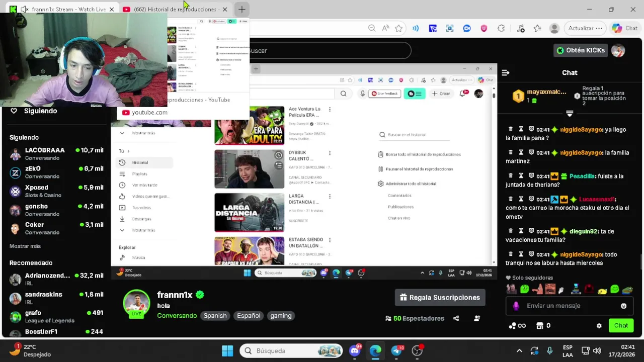Select the Patrick emote in quick emotes
Viewport: 644px width, 362px height.
537,289
